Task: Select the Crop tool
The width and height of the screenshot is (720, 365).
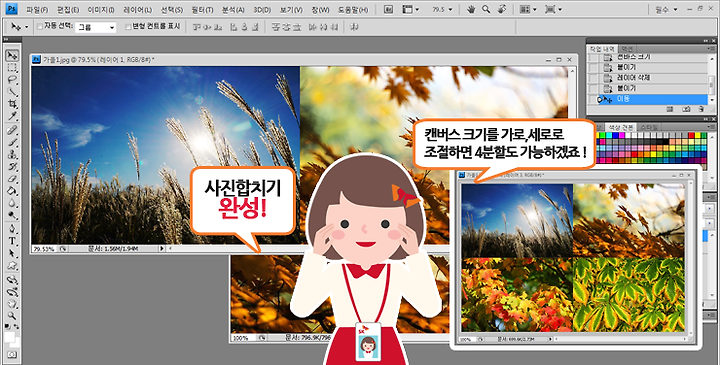Action: pyautogui.click(x=12, y=104)
